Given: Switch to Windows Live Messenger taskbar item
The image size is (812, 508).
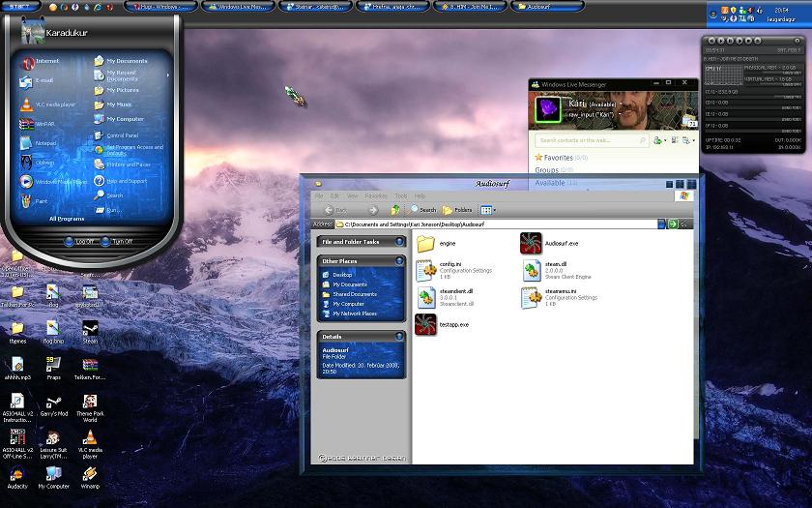Looking at the screenshot, I should click(x=238, y=7).
